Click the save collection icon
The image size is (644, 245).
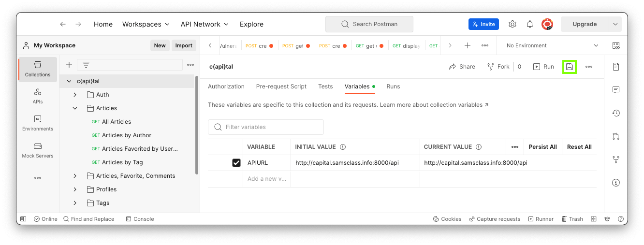[570, 67]
